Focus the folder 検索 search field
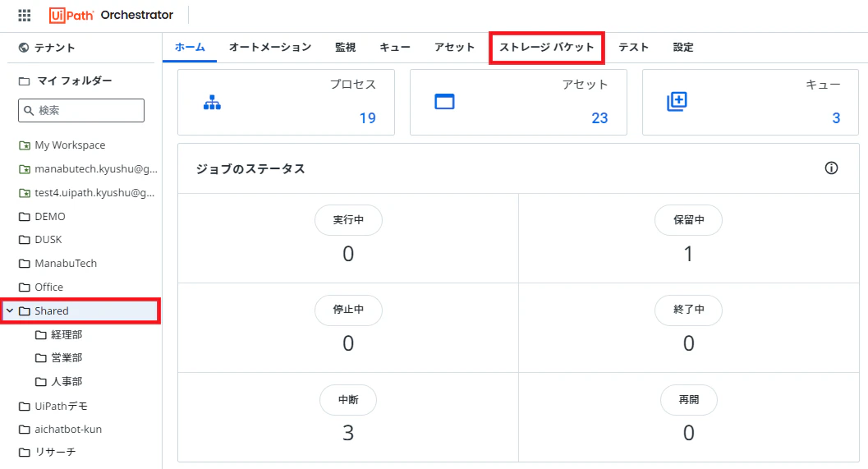This screenshot has height=469, width=868. tap(81, 111)
